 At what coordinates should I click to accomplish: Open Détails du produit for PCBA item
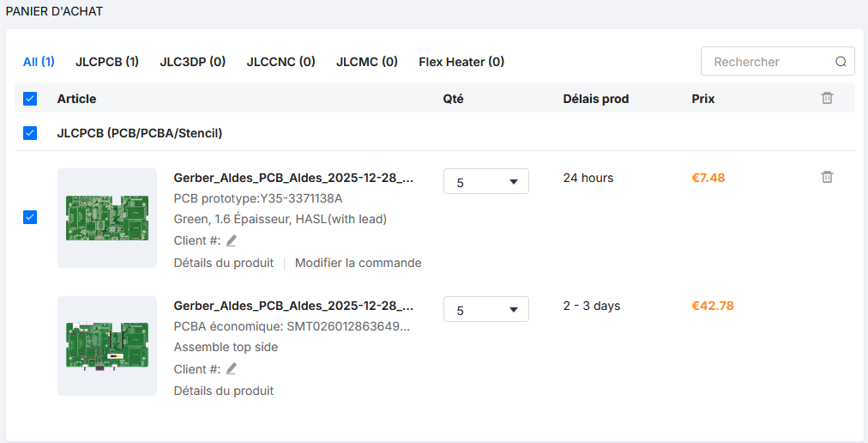coord(224,391)
